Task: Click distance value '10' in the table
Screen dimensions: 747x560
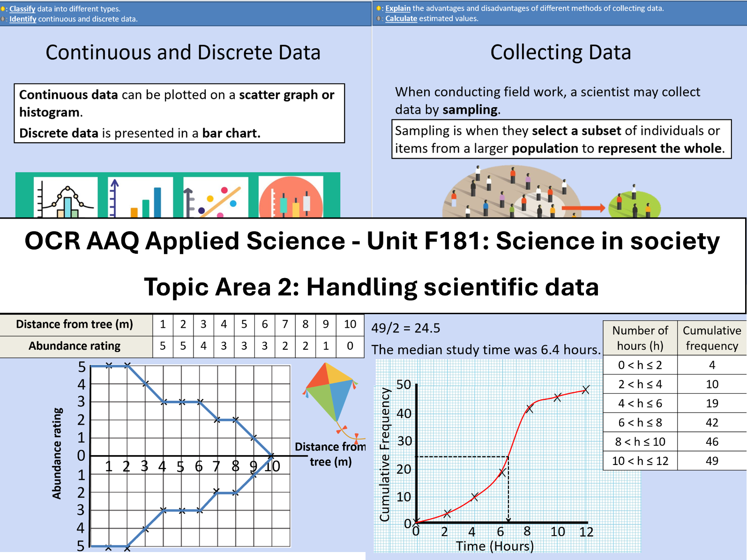Action: 350,324
